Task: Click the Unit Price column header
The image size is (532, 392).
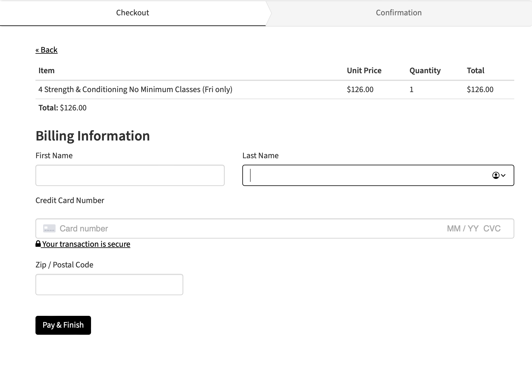Action: 364,71
